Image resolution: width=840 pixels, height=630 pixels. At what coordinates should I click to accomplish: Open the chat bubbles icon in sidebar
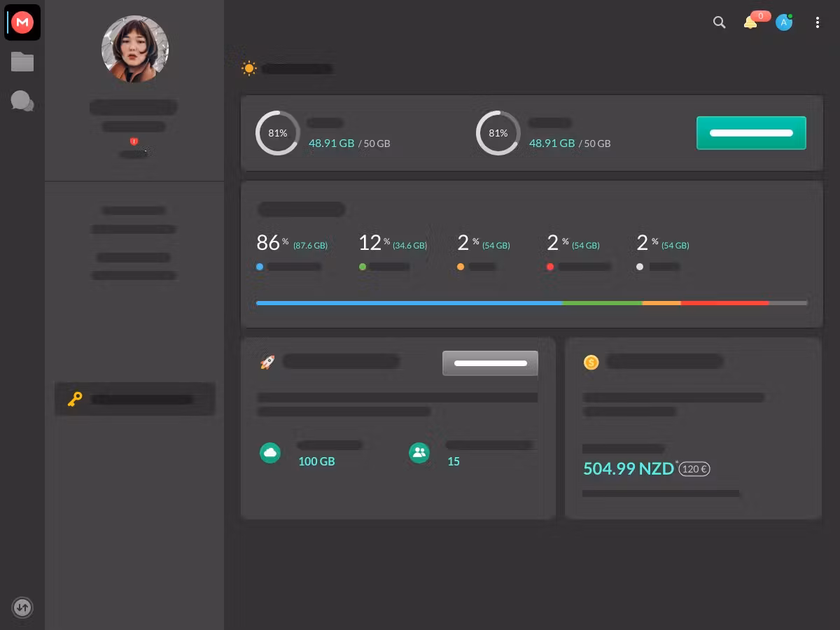tap(22, 101)
